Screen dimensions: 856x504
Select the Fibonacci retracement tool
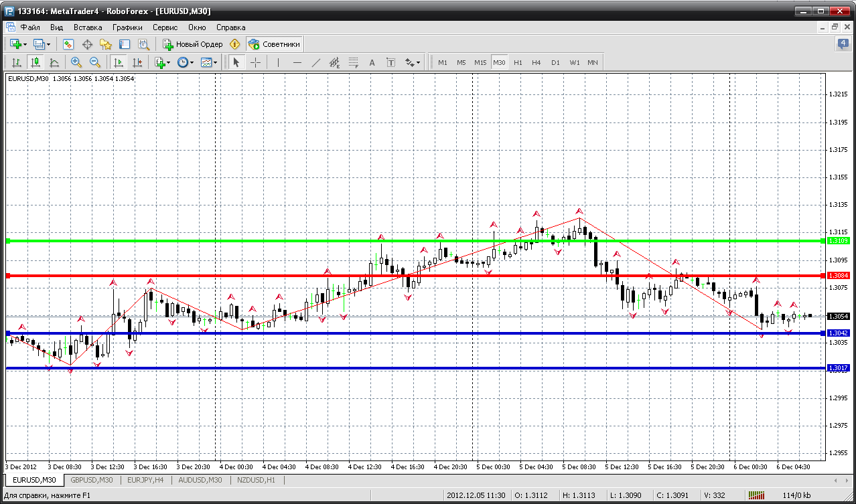click(x=354, y=62)
